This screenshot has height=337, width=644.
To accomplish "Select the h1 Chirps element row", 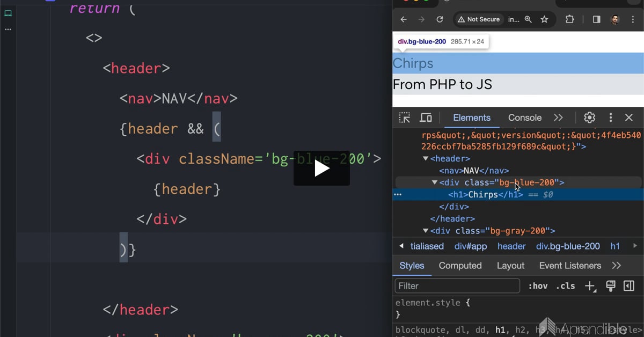I will click(518, 194).
